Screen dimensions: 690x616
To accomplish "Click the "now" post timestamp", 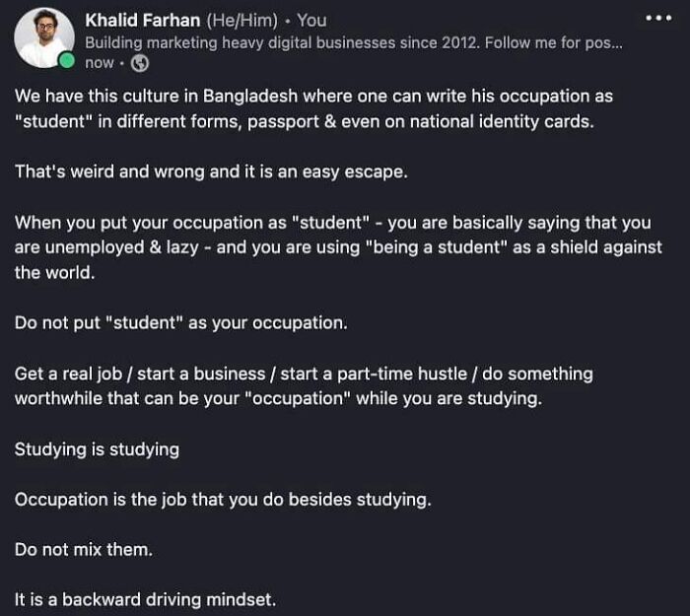I will pyautogui.click(x=100, y=63).
